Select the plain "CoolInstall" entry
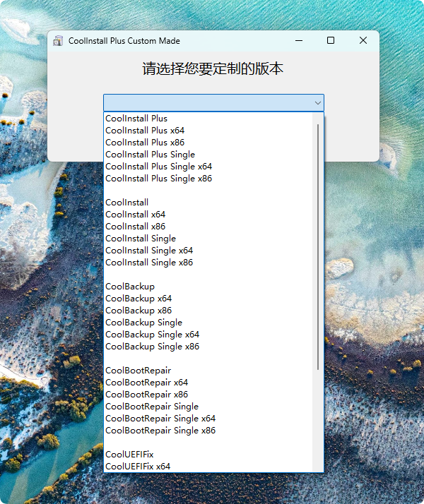424x504 pixels. coord(126,203)
